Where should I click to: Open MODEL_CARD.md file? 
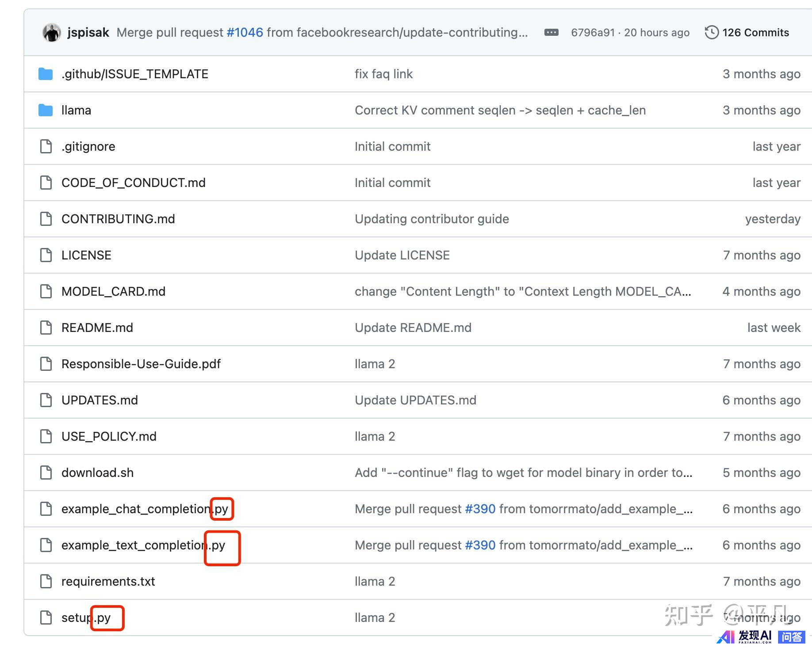tap(113, 291)
